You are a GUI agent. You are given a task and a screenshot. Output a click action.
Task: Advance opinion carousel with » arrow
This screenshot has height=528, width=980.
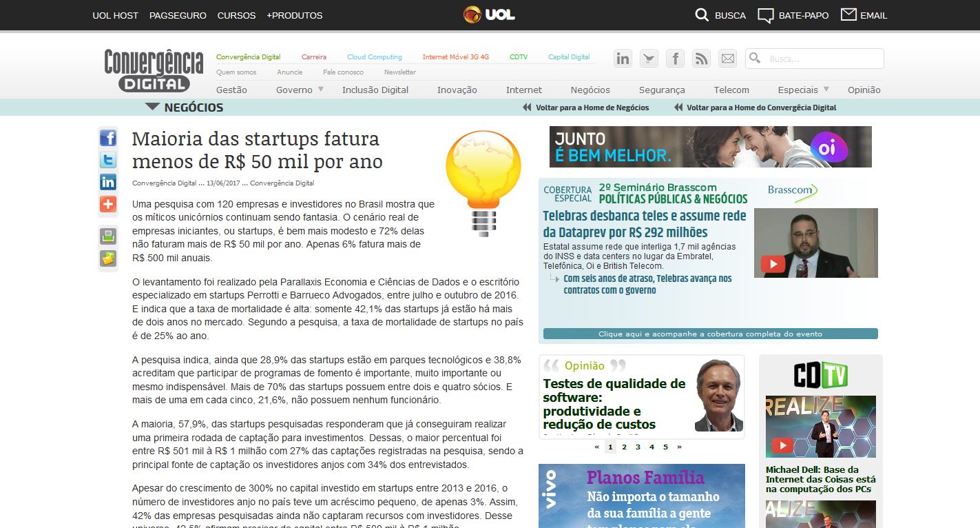679,447
